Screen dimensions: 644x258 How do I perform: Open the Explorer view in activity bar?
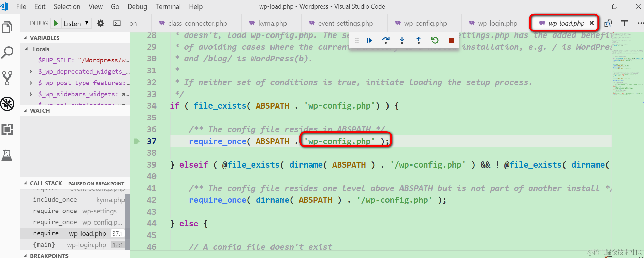coord(7,27)
